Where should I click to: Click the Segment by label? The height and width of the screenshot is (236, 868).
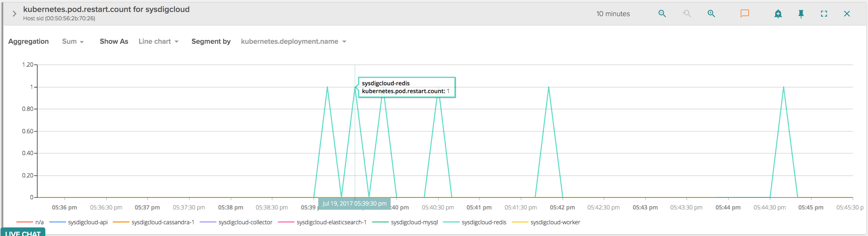tap(211, 42)
